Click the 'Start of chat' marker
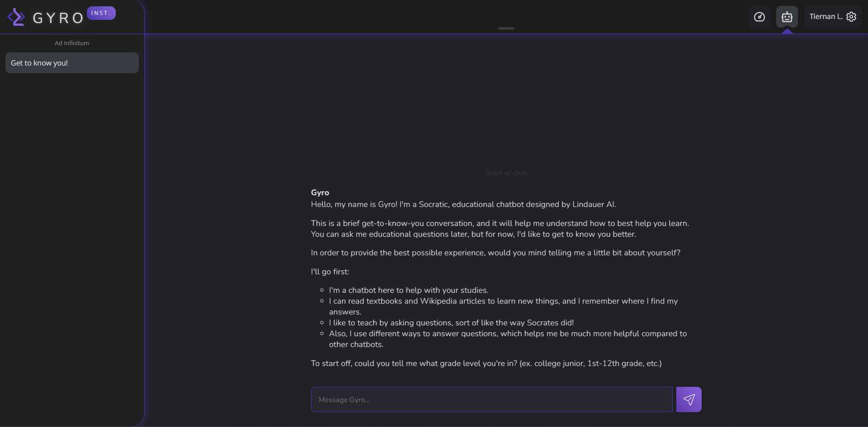The image size is (868, 427). (506, 173)
